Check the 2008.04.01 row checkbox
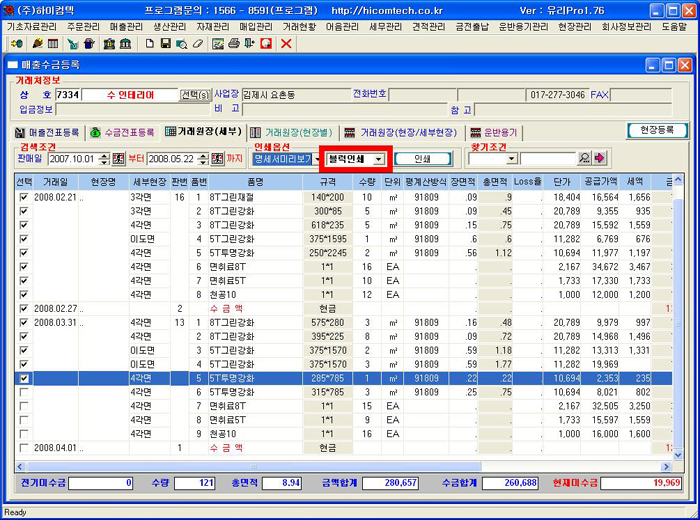The width and height of the screenshot is (700, 520). (24, 448)
